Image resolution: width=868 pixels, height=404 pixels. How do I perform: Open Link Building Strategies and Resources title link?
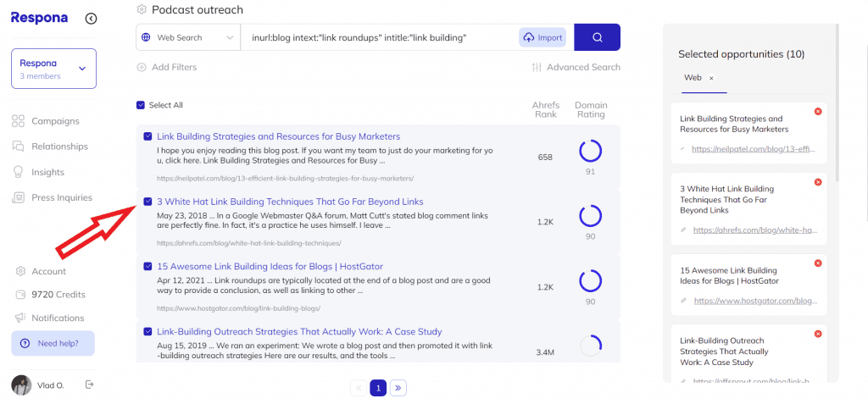click(278, 136)
